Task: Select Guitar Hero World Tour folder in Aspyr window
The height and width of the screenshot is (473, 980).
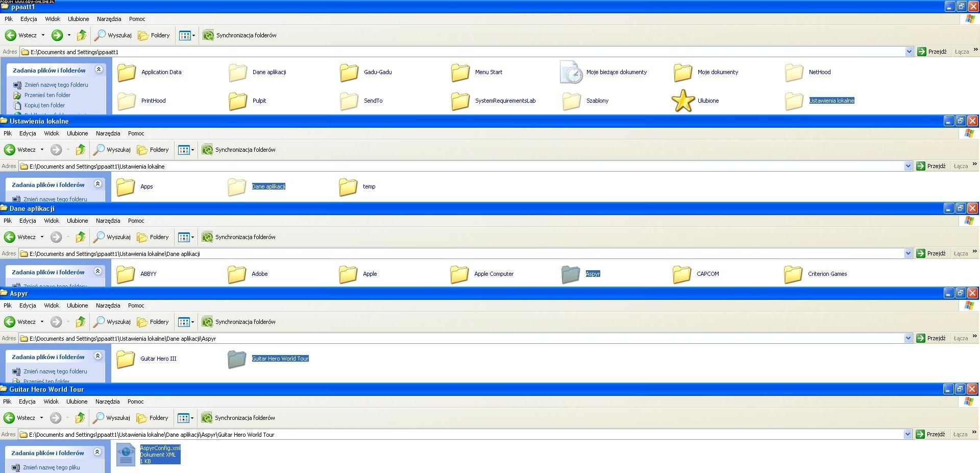Action: (268, 359)
